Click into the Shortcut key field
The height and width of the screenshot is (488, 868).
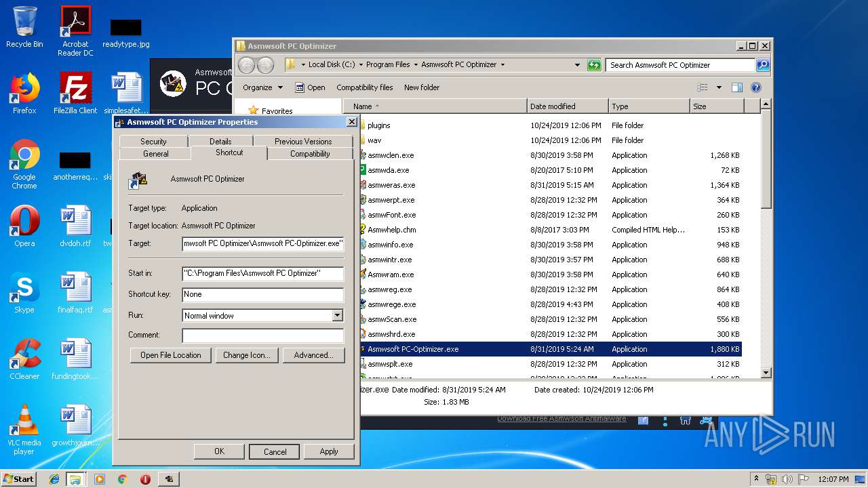(x=263, y=295)
